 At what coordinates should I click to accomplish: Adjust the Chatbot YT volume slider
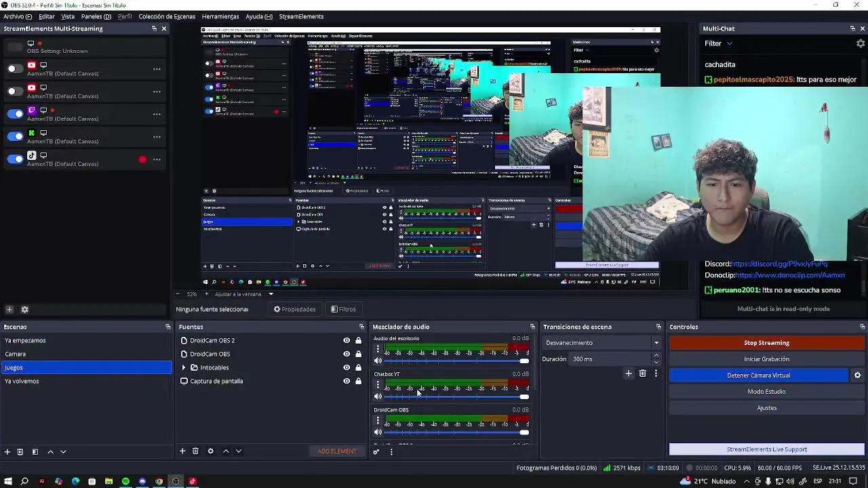(457, 396)
